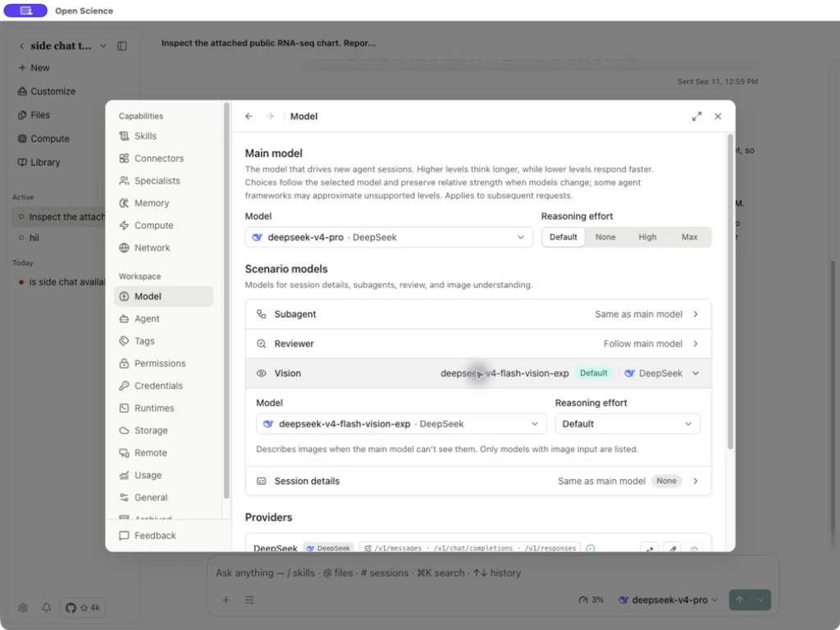Set reasoning effort to High
This screenshot has width=840, height=630.
(647, 237)
